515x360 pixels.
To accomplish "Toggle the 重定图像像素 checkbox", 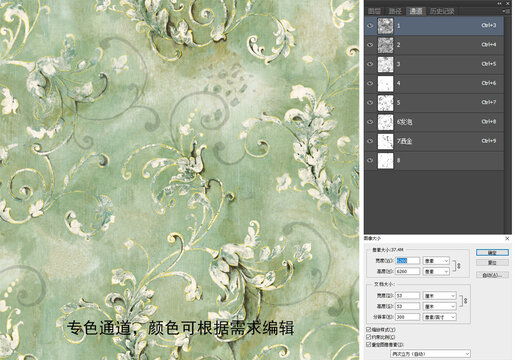I will point(369,345).
